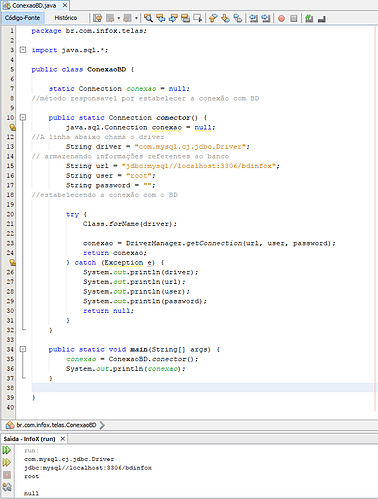Click "com.mysql.cj.jdbc.Driver" in output panel
378x499 pixels.
pyautogui.click(x=69, y=459)
